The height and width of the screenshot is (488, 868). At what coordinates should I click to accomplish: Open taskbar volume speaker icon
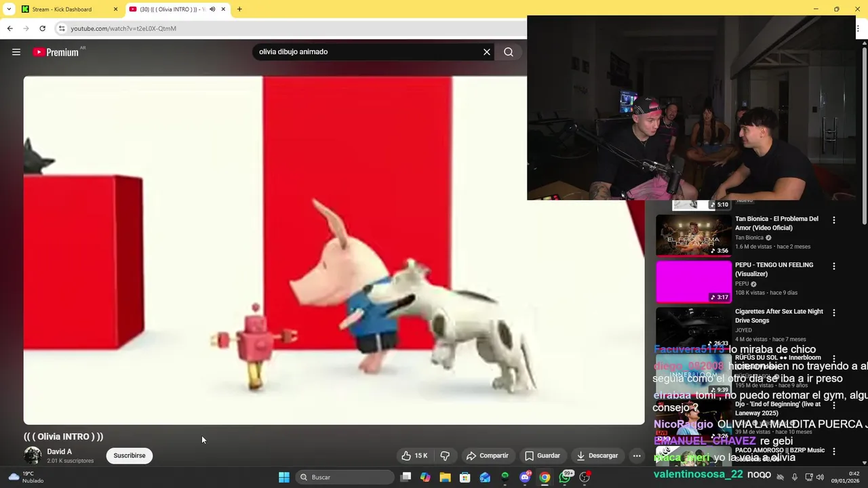click(x=819, y=477)
